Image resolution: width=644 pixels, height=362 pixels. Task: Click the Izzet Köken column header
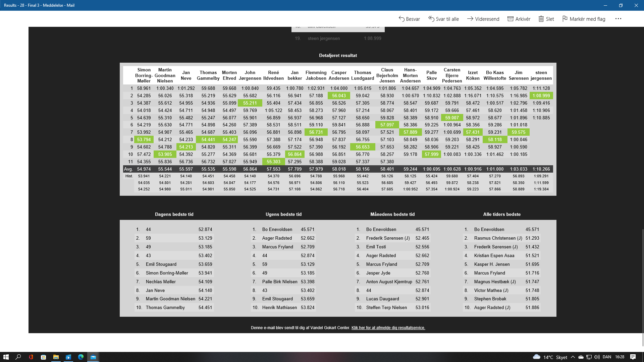pyautogui.click(x=473, y=75)
